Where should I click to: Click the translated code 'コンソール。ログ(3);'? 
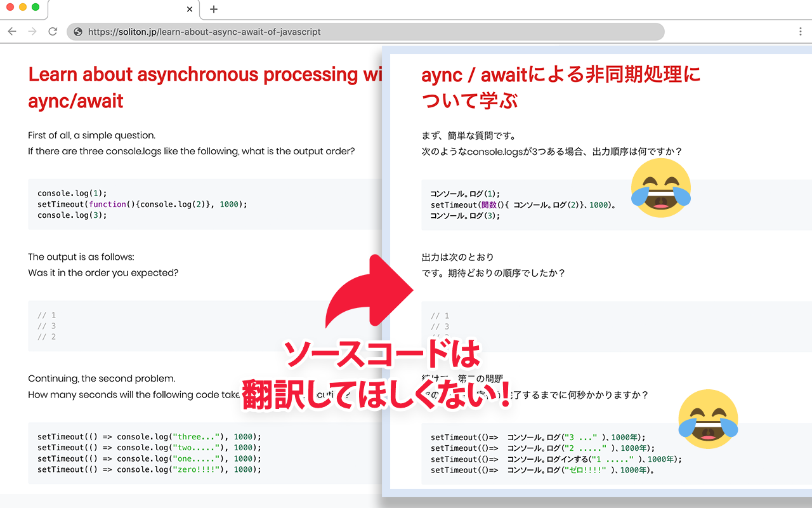[x=465, y=215]
